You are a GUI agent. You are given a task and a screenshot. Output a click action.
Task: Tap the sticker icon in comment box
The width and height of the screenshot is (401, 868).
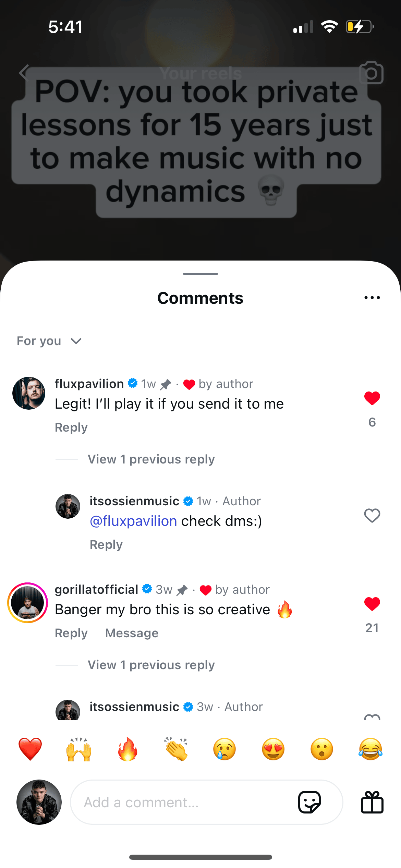pyautogui.click(x=309, y=802)
